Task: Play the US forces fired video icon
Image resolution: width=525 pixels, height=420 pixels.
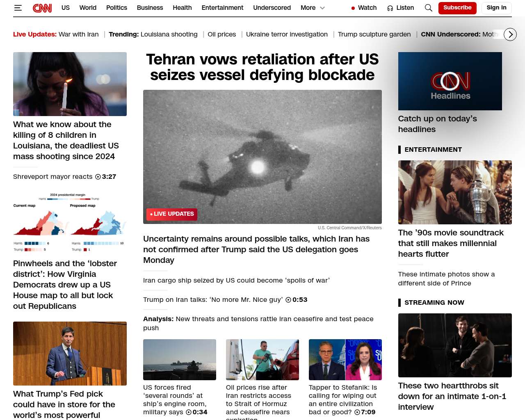Action: click(x=189, y=412)
